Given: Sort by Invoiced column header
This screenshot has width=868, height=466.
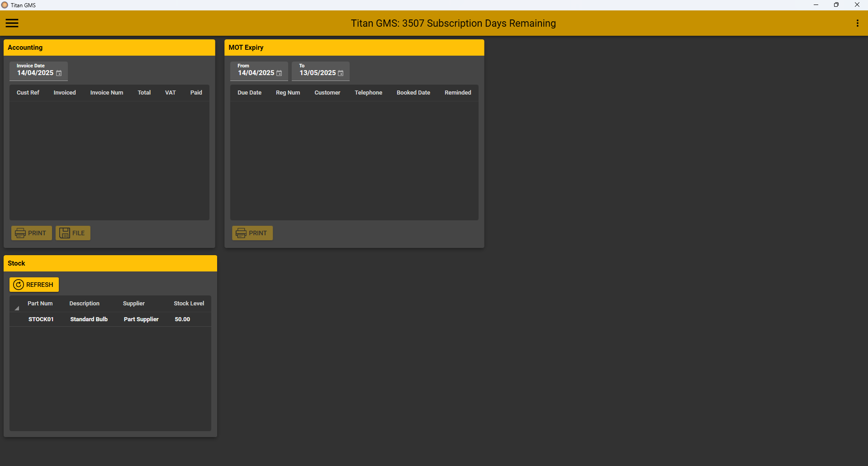Looking at the screenshot, I should [65, 93].
